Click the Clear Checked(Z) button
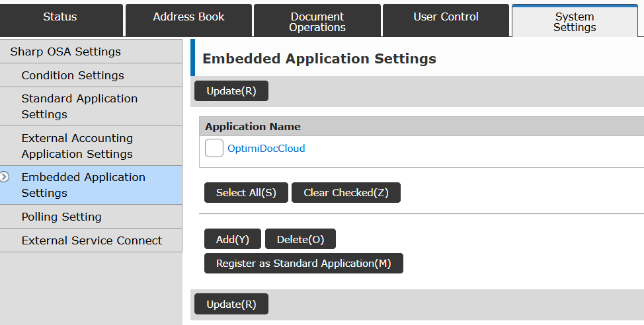This screenshot has height=325, width=644. click(x=346, y=193)
